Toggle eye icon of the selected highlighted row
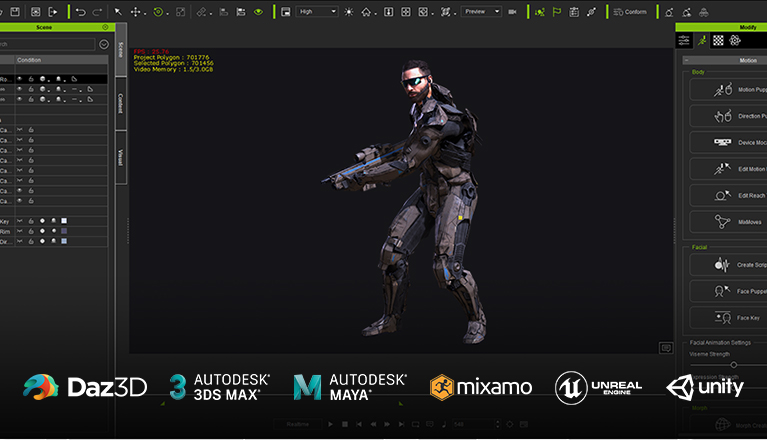 20,79
